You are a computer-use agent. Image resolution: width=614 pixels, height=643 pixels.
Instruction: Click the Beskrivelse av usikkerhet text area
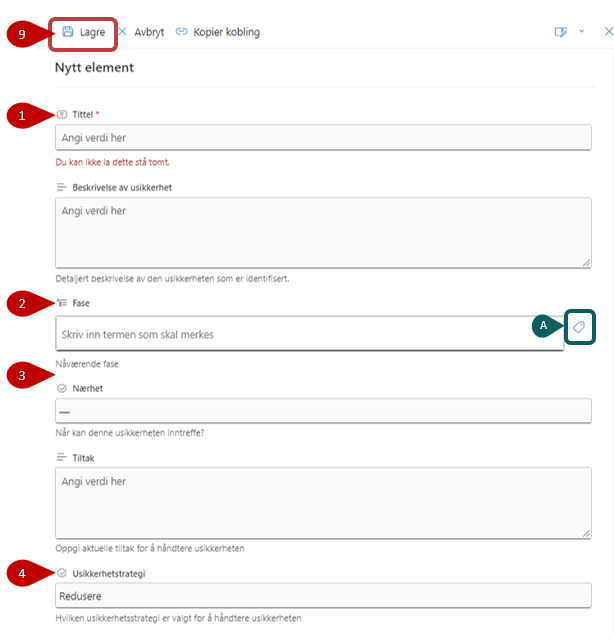pos(323,232)
